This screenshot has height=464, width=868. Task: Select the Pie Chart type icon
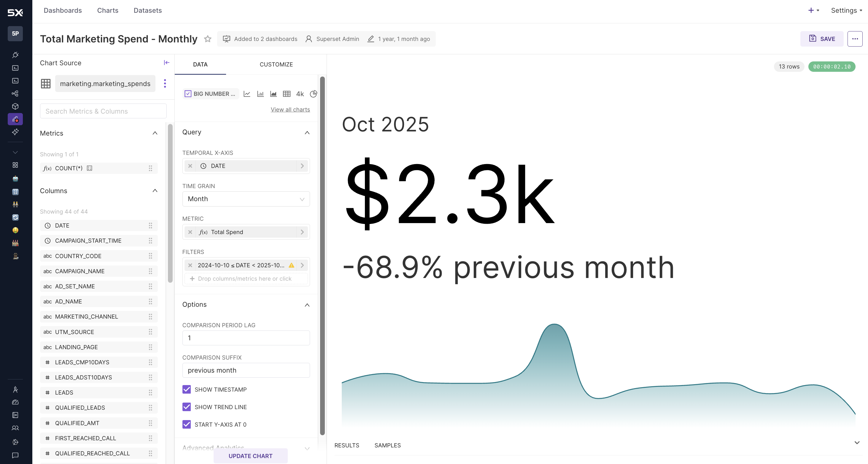[313, 94]
